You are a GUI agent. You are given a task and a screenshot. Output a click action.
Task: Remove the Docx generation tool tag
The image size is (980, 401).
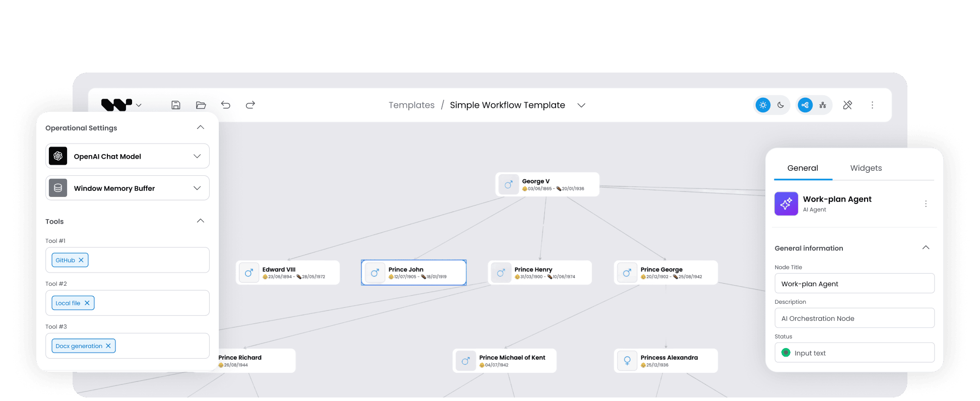[x=108, y=346]
